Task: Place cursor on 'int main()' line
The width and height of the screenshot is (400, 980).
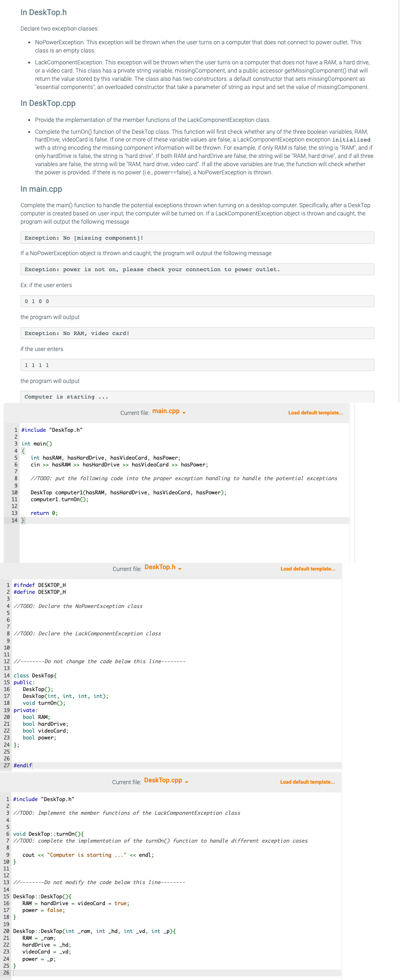Action: click(x=37, y=444)
